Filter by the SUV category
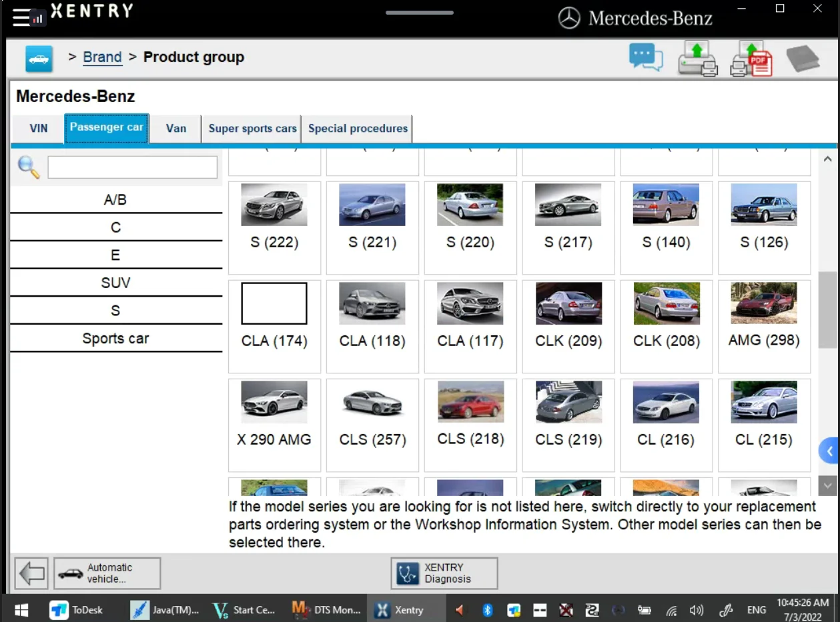This screenshot has height=622, width=840. pyautogui.click(x=116, y=283)
